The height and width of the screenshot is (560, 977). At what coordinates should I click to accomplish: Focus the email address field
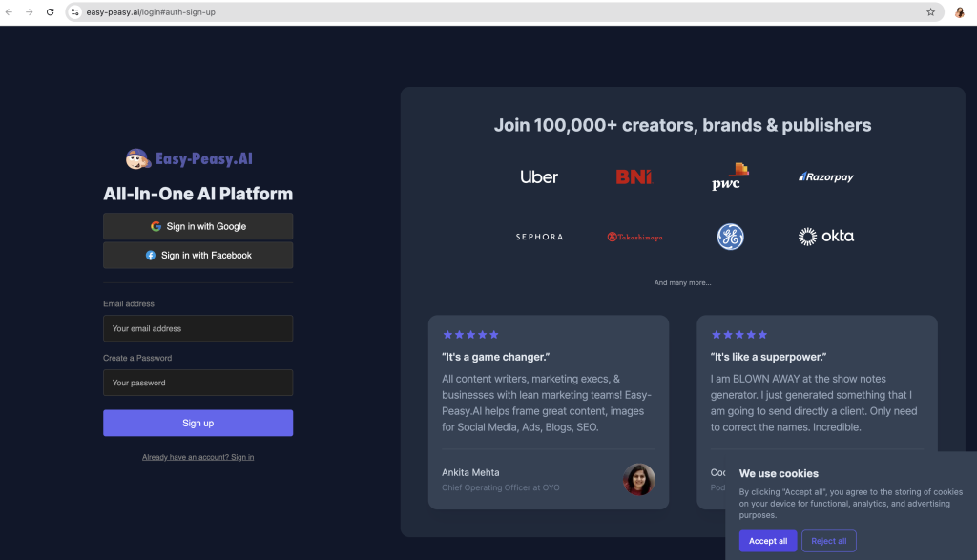tap(197, 328)
